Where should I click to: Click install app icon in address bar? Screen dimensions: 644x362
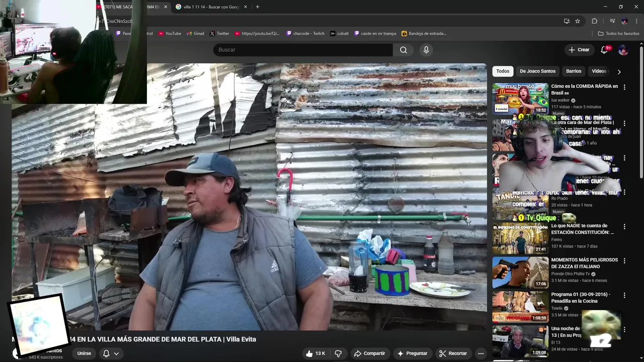(x=567, y=21)
